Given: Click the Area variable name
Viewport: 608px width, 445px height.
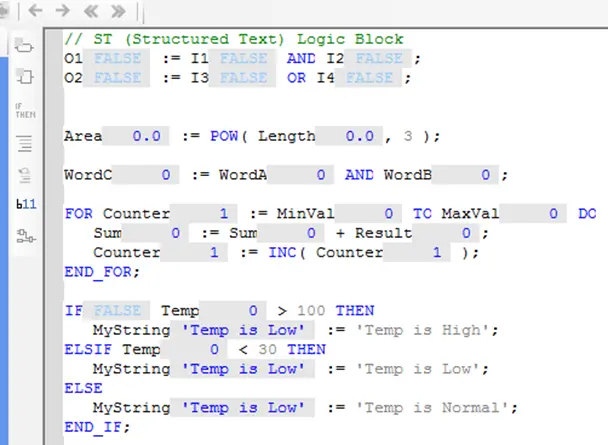Looking at the screenshot, I should pos(83,136).
